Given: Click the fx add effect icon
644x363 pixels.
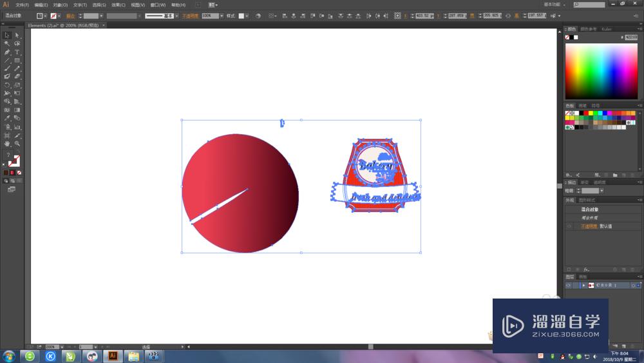Looking at the screenshot, I should 587,269.
